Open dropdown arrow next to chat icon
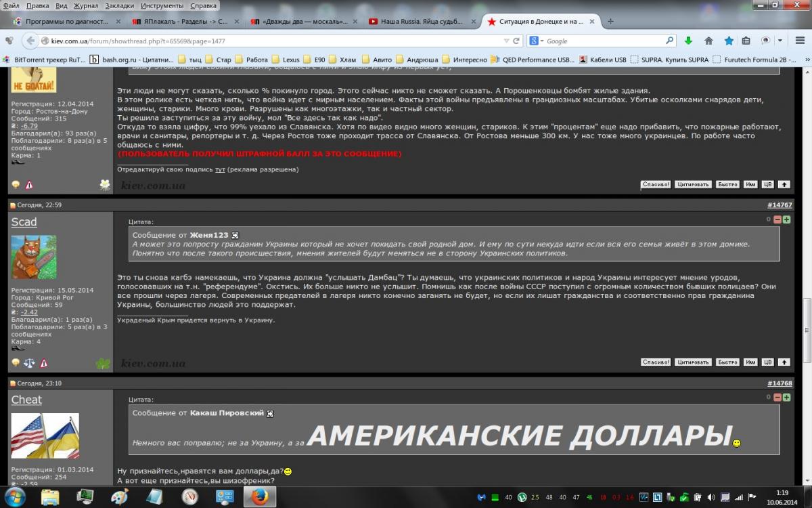The image size is (812, 508). pos(780,41)
